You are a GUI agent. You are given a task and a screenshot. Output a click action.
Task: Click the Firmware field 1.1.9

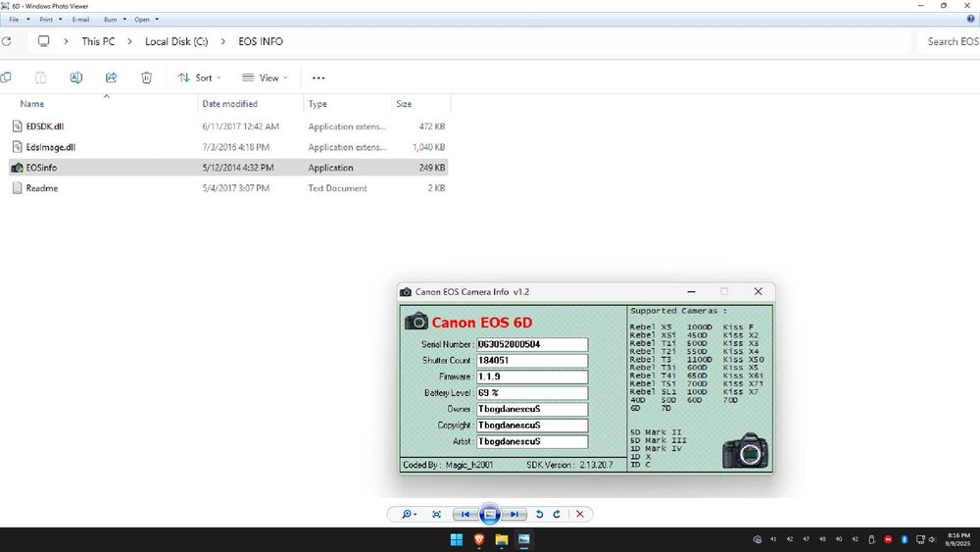[x=532, y=376]
